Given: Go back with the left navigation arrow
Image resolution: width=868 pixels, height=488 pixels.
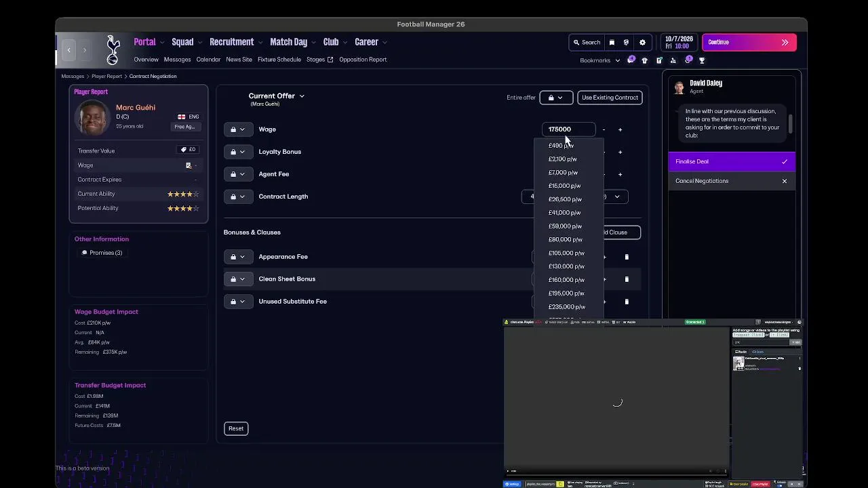Looking at the screenshot, I should point(68,50).
